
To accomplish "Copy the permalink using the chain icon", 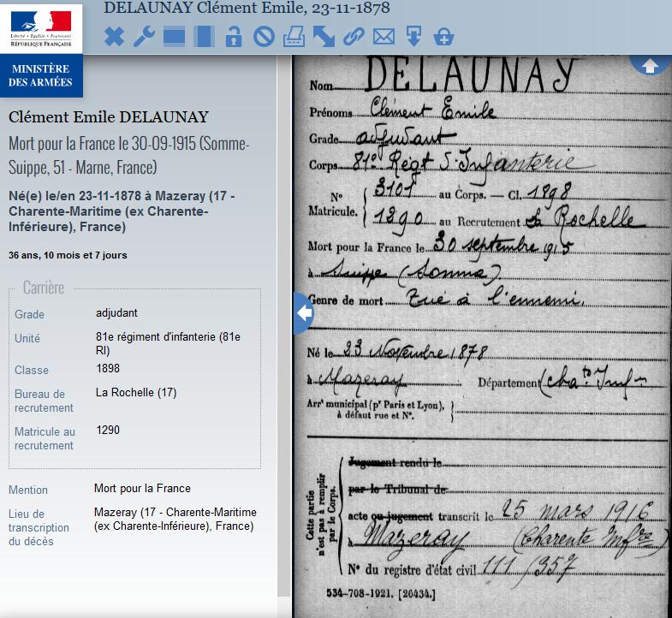I will pyautogui.click(x=354, y=37).
